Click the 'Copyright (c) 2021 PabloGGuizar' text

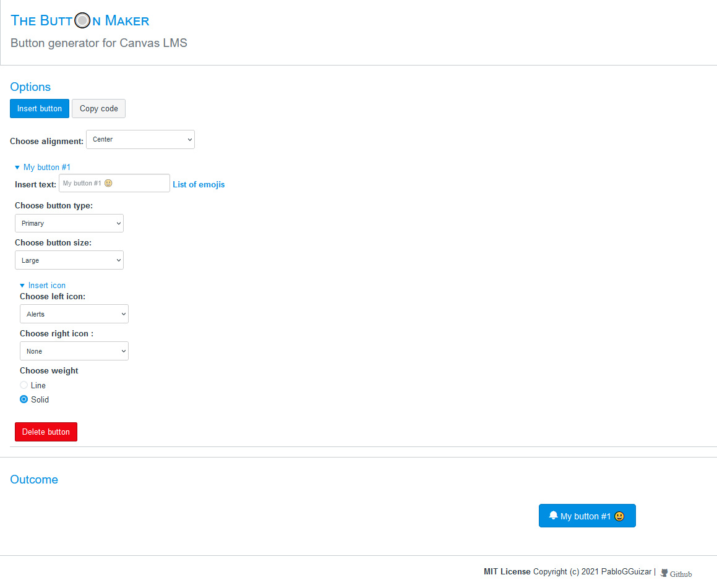point(592,571)
